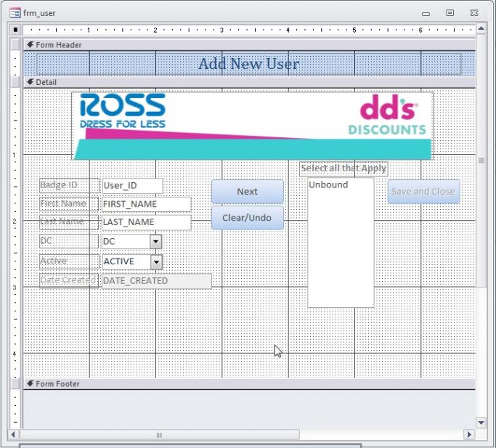
Task: Click the frm_user form icon in title bar
Action: point(15,13)
